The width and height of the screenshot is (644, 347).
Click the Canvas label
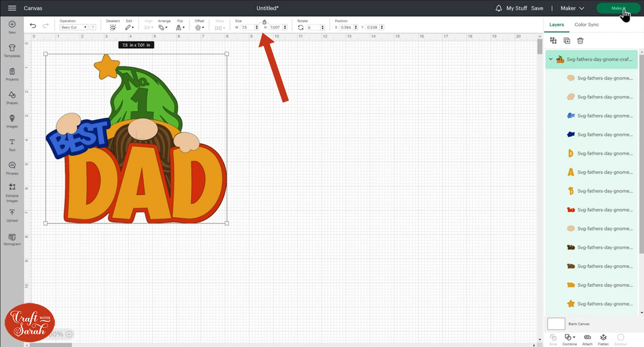[x=33, y=8]
